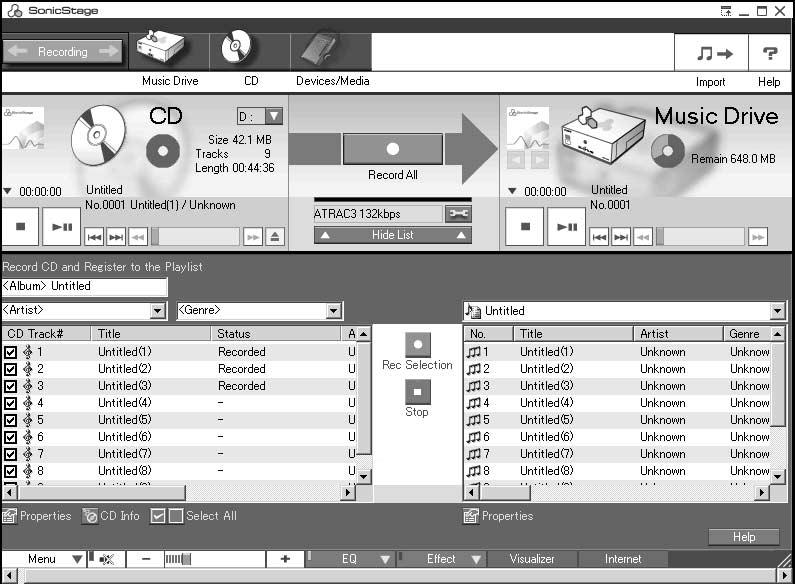Play/pause the CD in the CD panel
Screen dimensions: 795x584
click(x=61, y=227)
